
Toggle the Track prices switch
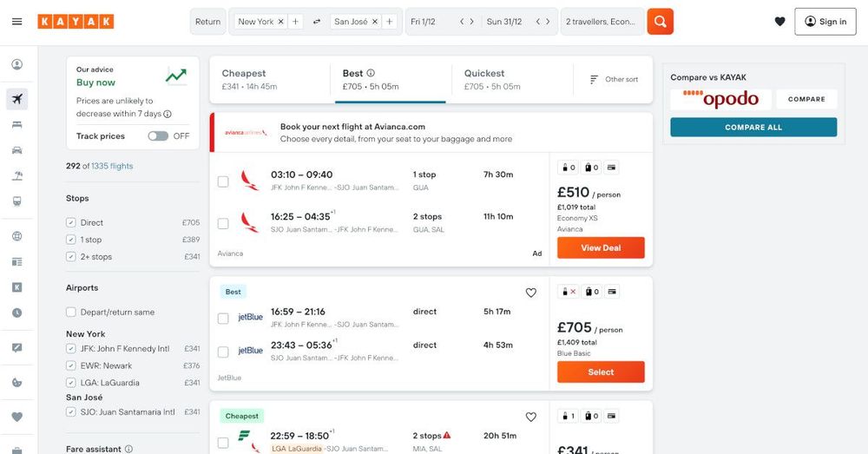(158, 136)
